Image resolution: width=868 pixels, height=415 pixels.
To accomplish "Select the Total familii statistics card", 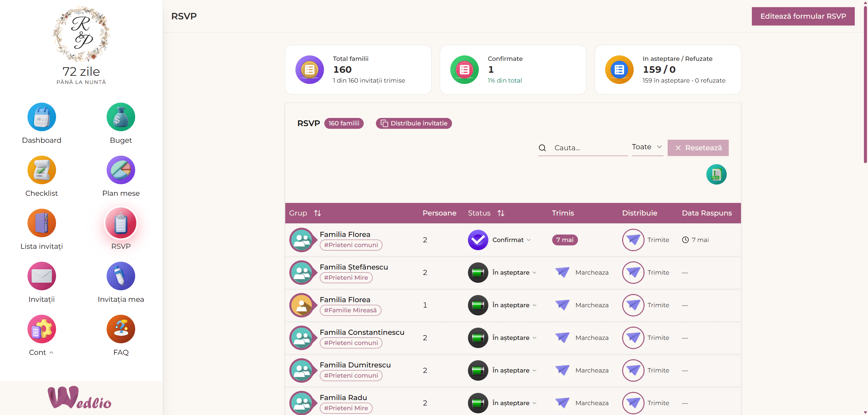I will [358, 70].
